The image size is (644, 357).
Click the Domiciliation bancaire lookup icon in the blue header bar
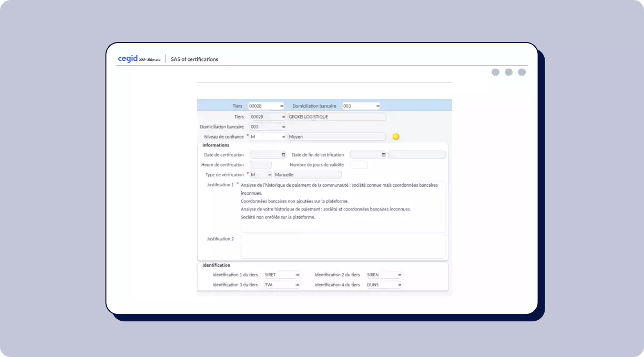[x=377, y=106]
